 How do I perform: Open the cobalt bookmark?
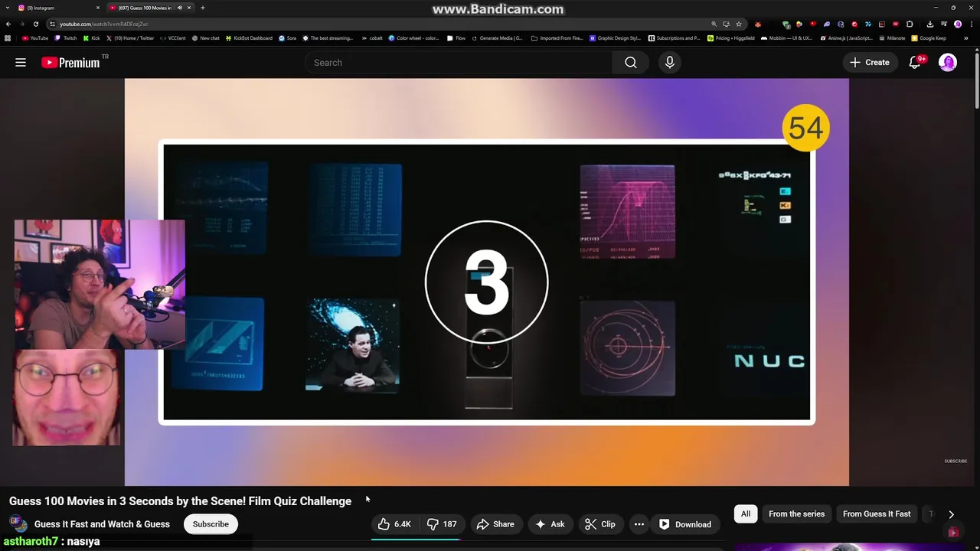click(x=371, y=38)
